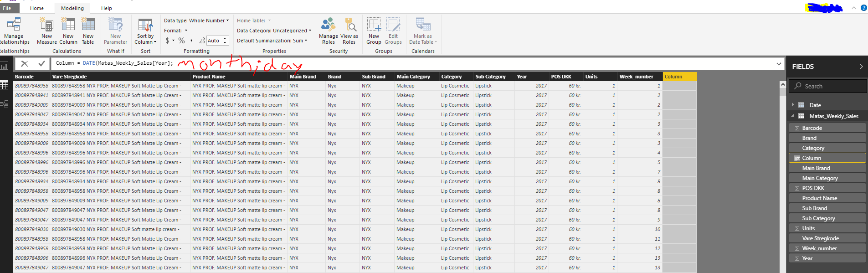Open Sort by Column menu
The image size is (868, 273).
tap(145, 31)
